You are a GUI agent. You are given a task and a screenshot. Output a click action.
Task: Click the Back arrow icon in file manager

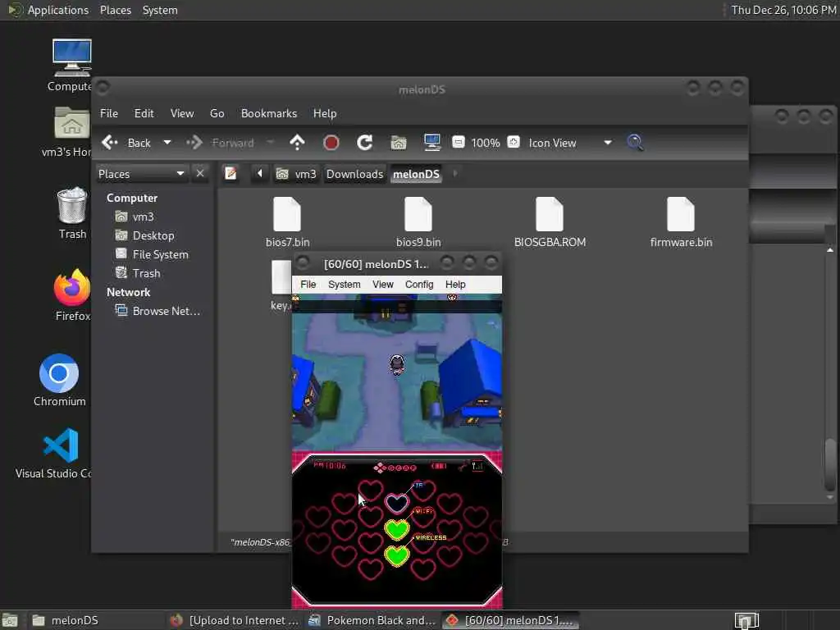[x=110, y=143]
